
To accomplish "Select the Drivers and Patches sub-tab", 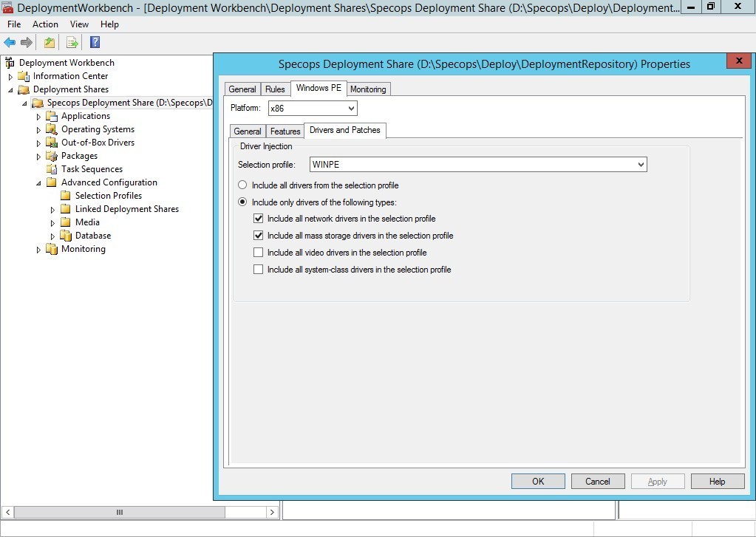I will (344, 130).
